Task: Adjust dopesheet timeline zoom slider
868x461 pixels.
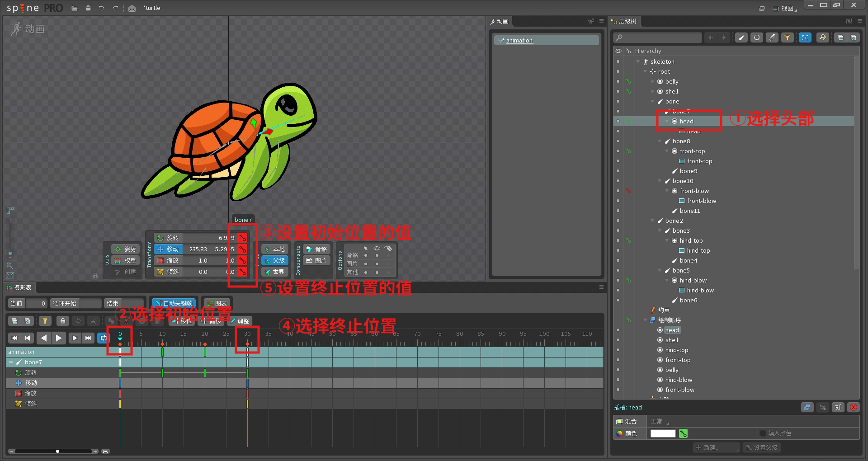Action: point(54,451)
